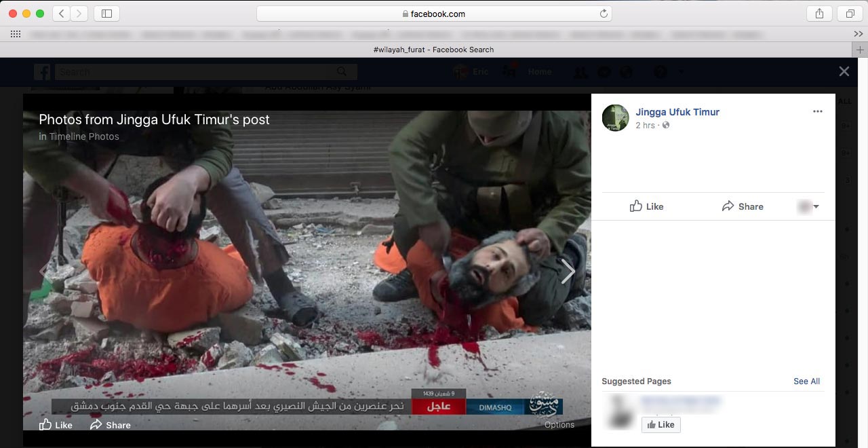
Task: Expand the bookmarks bar overflow chevrons
Action: coord(858,34)
